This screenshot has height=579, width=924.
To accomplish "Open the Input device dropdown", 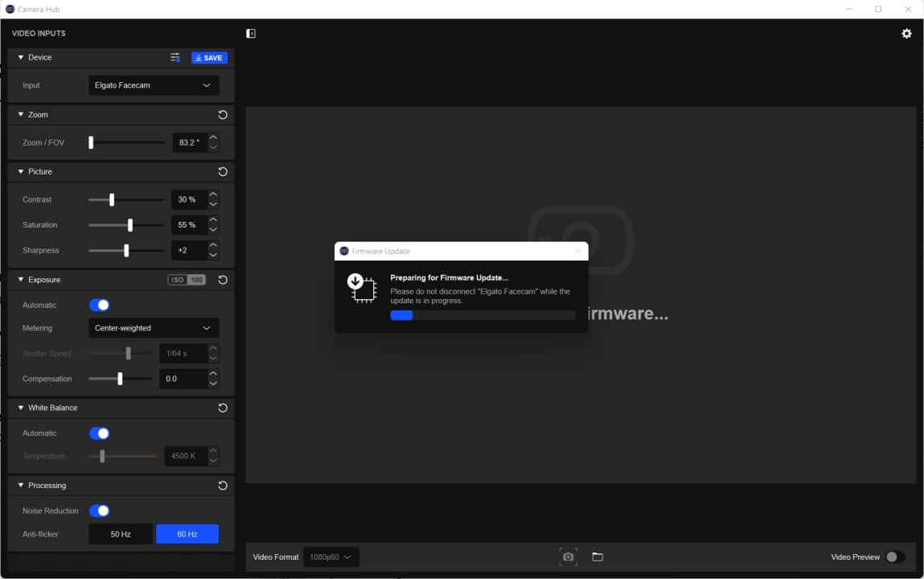I will coord(153,85).
